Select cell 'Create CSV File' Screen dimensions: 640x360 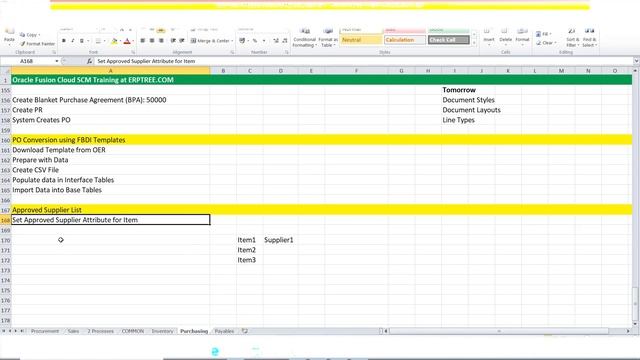[x=110, y=170]
